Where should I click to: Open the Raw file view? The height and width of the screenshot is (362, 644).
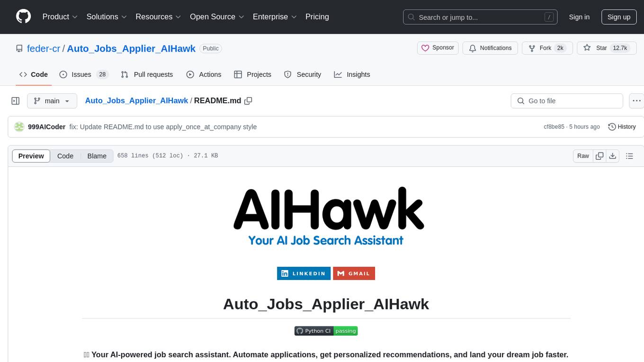(x=583, y=156)
